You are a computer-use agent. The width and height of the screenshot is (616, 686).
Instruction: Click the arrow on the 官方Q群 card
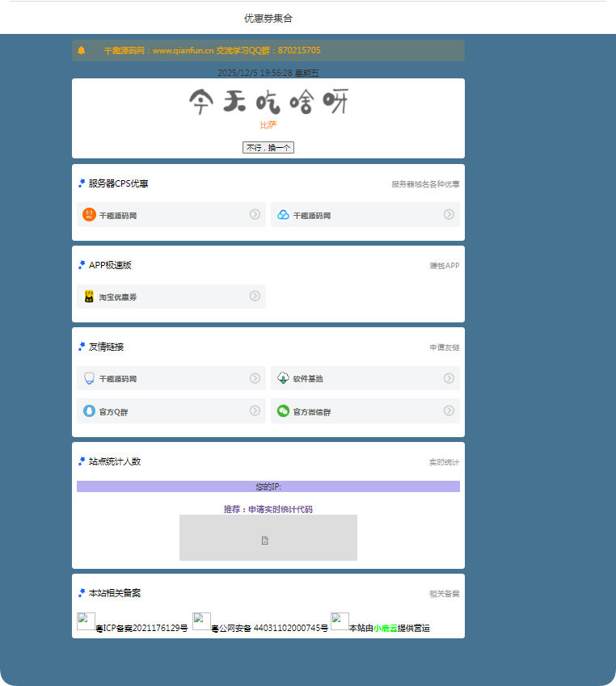click(255, 410)
